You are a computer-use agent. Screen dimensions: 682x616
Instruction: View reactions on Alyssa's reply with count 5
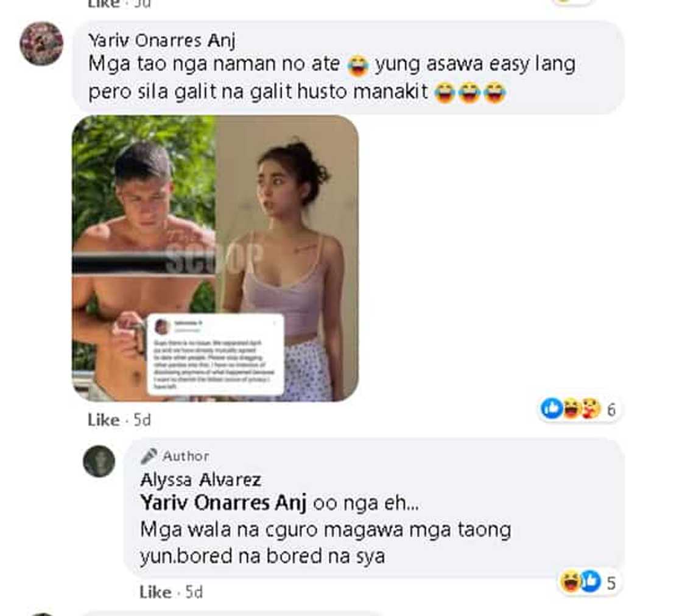click(x=588, y=582)
